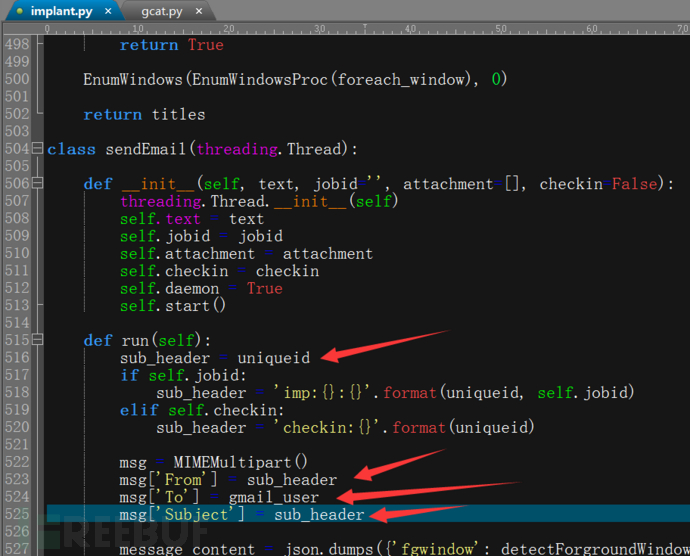Click 'threading' in the class definition line
The width and height of the screenshot is (690, 556).
click(x=237, y=149)
